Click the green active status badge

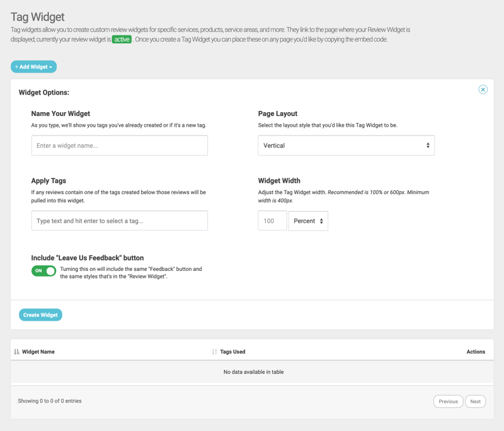point(122,39)
